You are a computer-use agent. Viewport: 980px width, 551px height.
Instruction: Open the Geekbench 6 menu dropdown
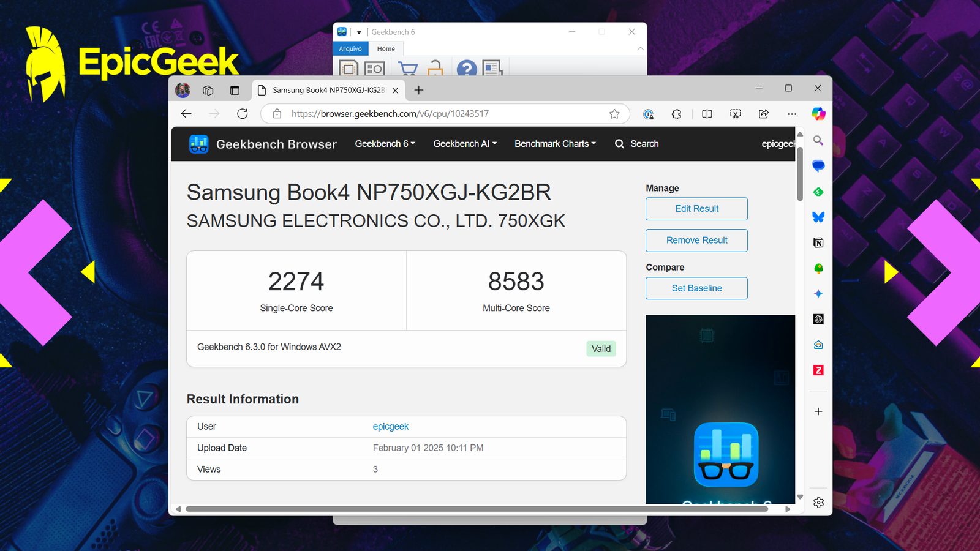pos(385,144)
